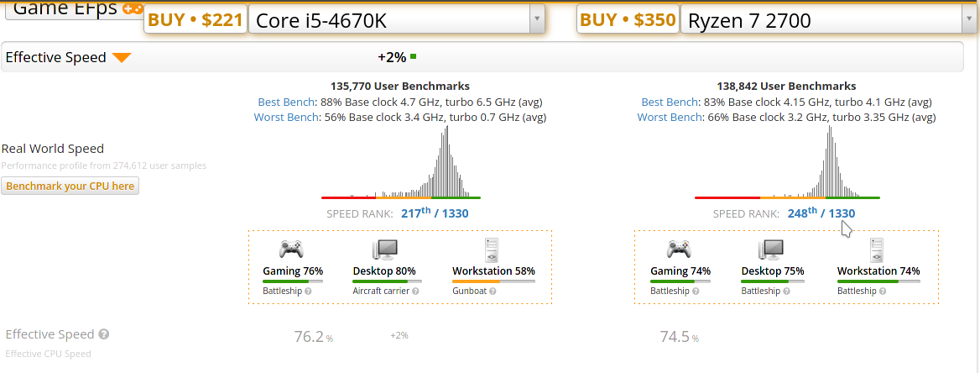Click the 76.2% effective speed value
This screenshot has height=373, width=980.
click(x=313, y=337)
